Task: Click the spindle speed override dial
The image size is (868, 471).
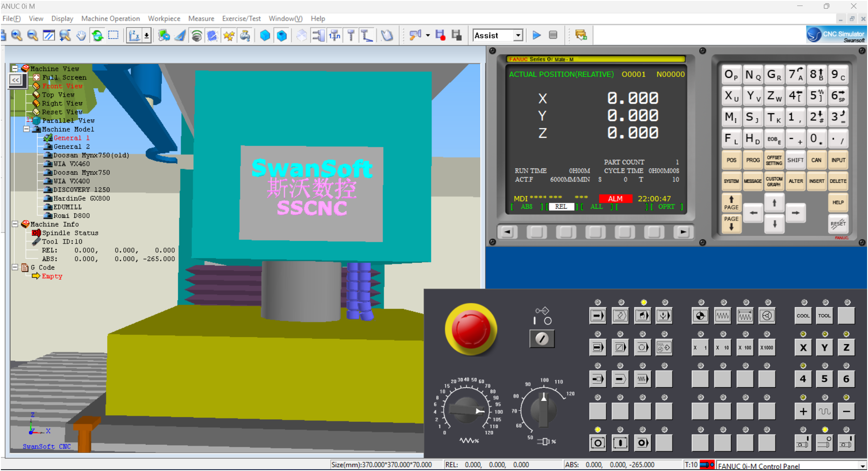Action: pyautogui.click(x=543, y=409)
